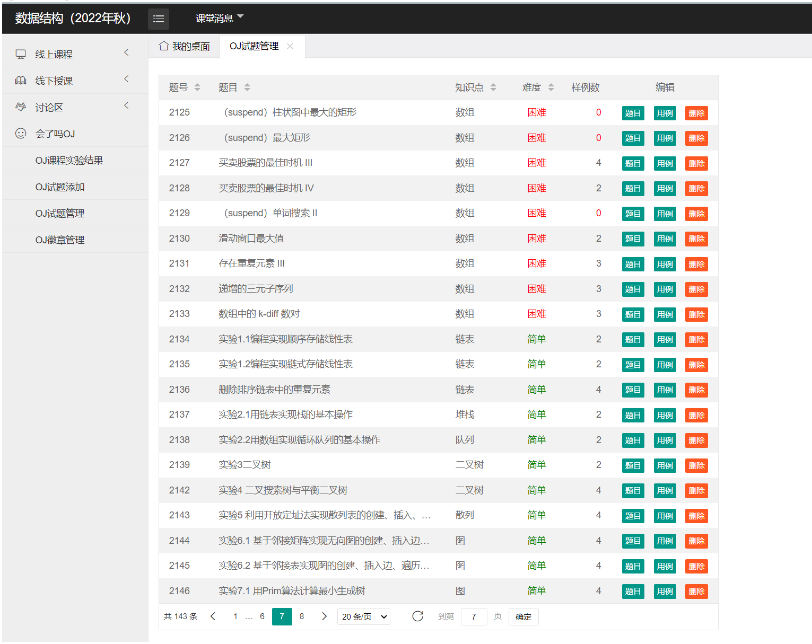
Task: Click the 线下授课 book icon
Action: 21,81
